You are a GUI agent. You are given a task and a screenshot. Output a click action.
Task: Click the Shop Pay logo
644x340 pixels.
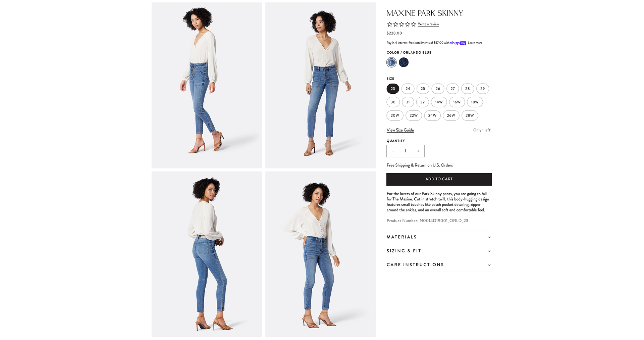[458, 43]
